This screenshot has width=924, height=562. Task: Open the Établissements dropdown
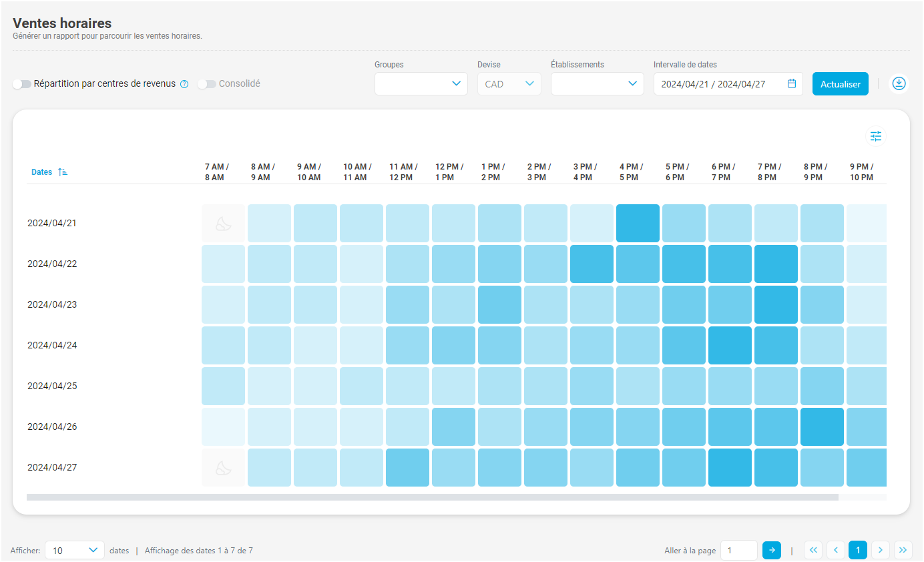598,83
